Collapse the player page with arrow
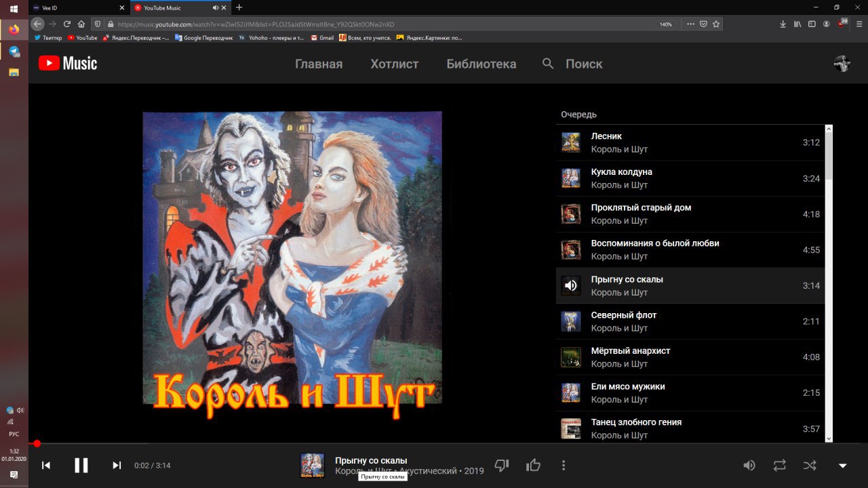Viewport: 868px width, 488px height. (843, 466)
